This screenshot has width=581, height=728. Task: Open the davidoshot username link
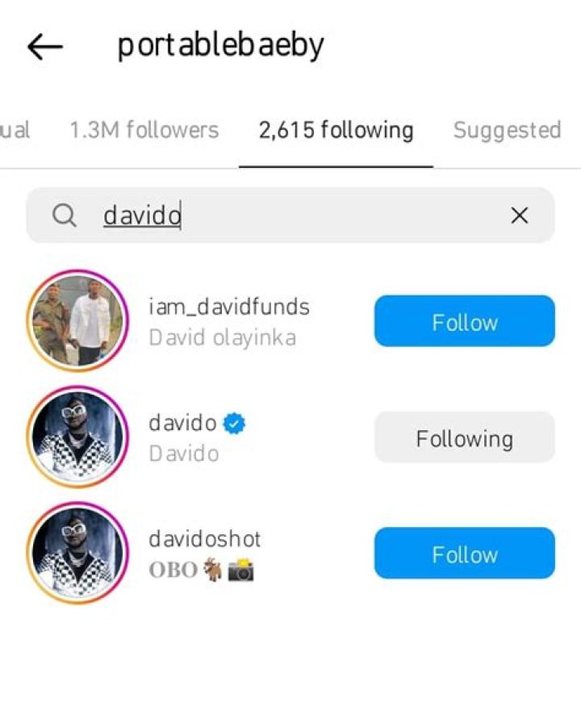click(x=205, y=539)
